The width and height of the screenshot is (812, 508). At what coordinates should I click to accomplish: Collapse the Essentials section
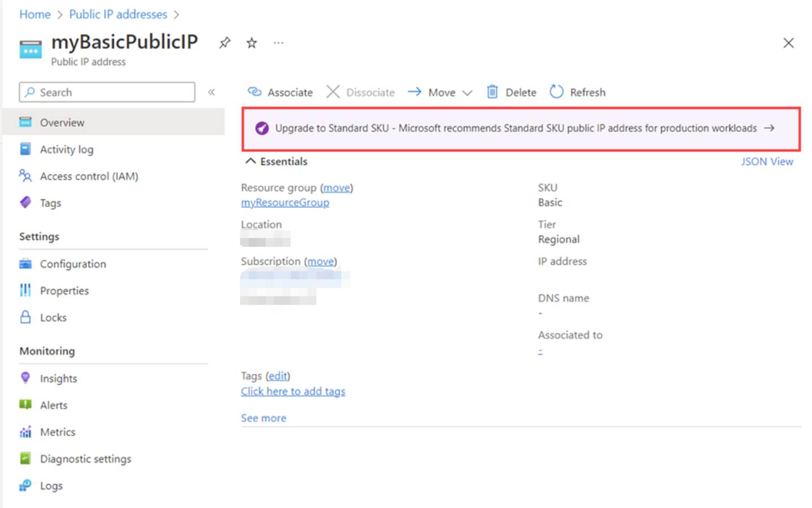point(250,161)
